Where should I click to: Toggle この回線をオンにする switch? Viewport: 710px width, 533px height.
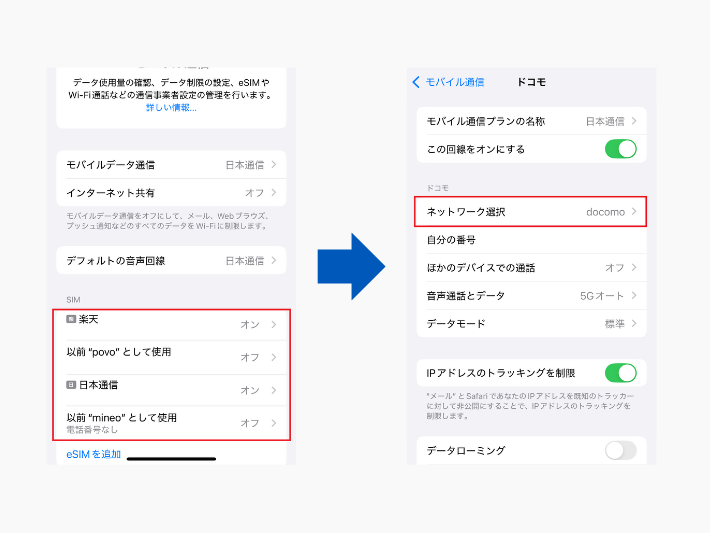tap(620, 149)
